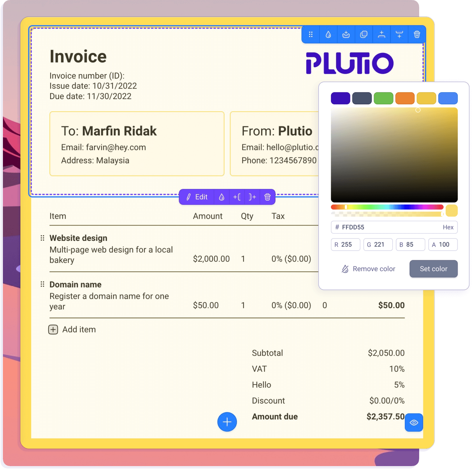The width and height of the screenshot is (476, 469).
Task: Click Add item to insert invoice line
Action: click(72, 329)
